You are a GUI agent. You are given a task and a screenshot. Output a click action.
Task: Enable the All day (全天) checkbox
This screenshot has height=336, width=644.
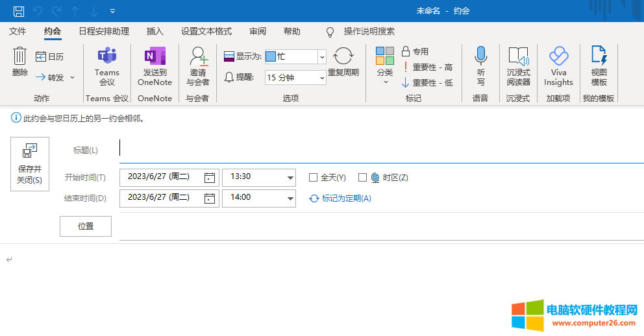[x=313, y=178]
